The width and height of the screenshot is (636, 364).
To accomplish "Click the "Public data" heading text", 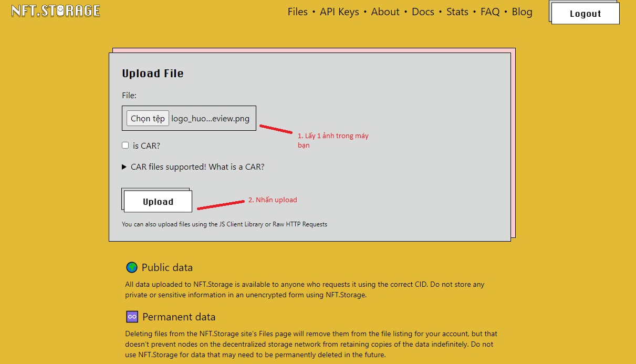I will [x=167, y=267].
